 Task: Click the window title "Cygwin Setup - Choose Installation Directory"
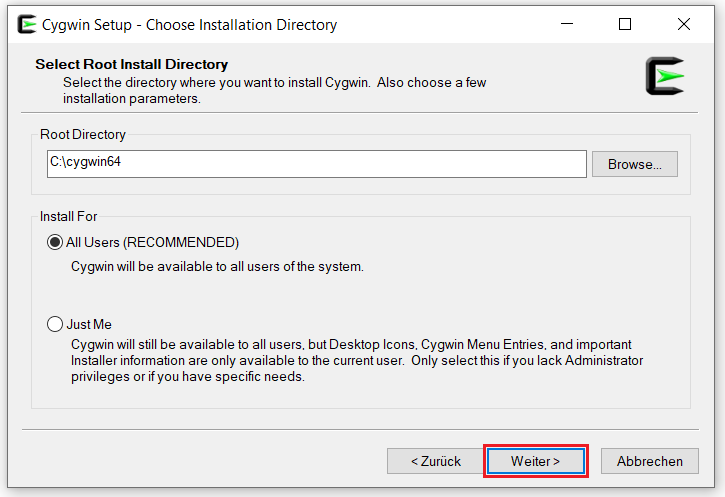coord(191,24)
